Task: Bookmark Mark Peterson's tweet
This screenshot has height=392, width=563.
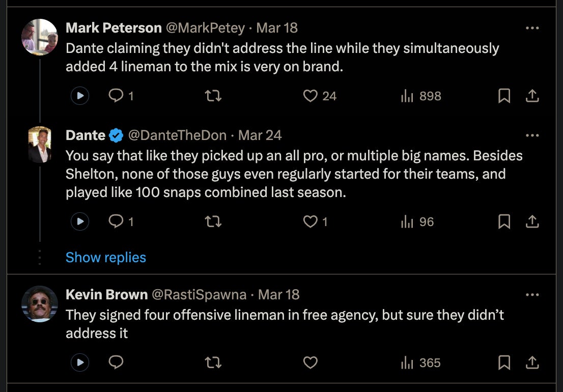Action: point(504,96)
